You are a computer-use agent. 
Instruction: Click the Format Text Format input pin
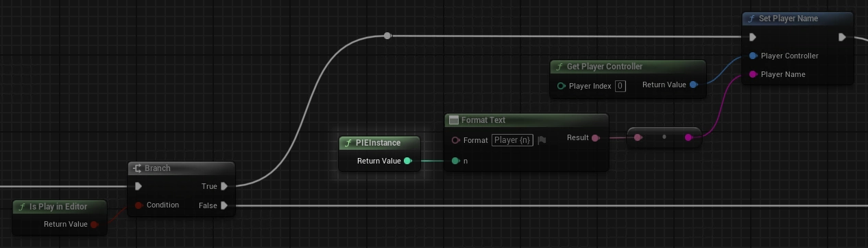tap(455, 140)
